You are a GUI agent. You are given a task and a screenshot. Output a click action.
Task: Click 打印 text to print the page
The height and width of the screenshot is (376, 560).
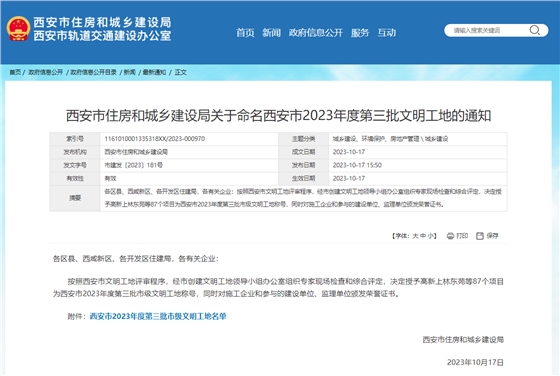(462, 236)
